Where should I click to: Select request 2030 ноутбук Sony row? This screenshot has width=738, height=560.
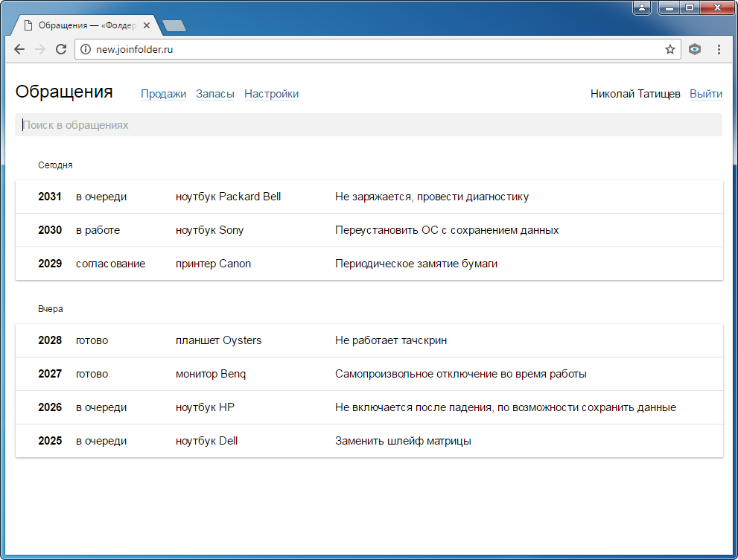[x=369, y=230]
